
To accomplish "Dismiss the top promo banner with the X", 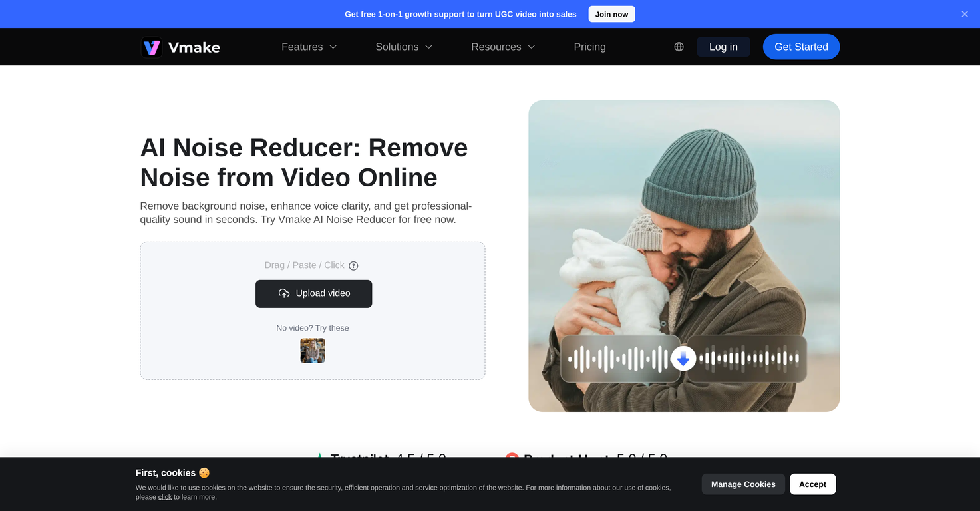I will coord(964,14).
